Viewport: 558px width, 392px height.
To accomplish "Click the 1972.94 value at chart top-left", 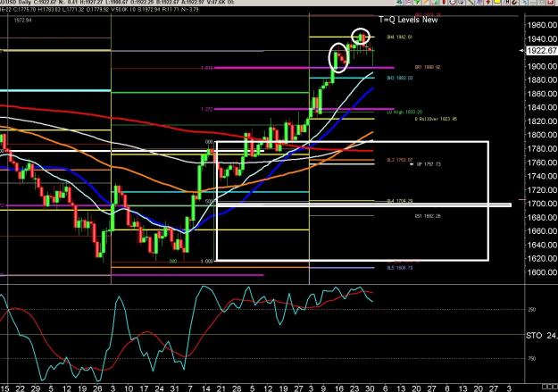I will (x=23, y=21).
